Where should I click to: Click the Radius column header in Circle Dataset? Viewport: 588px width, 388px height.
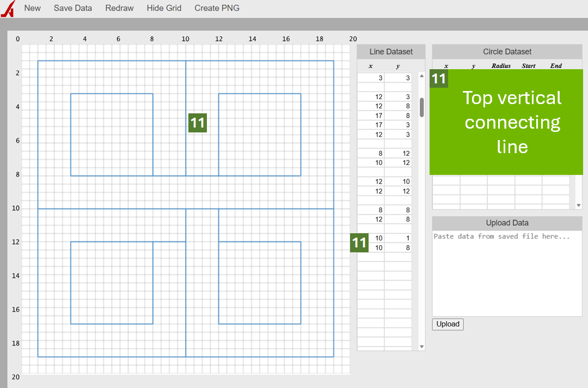point(501,66)
